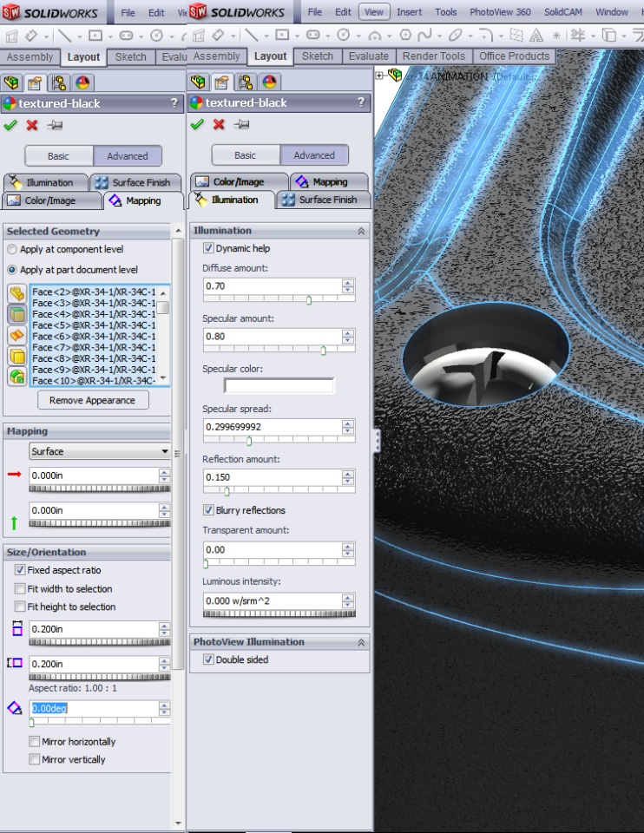
Task: Click the Remove Appearance button
Action: pos(93,400)
